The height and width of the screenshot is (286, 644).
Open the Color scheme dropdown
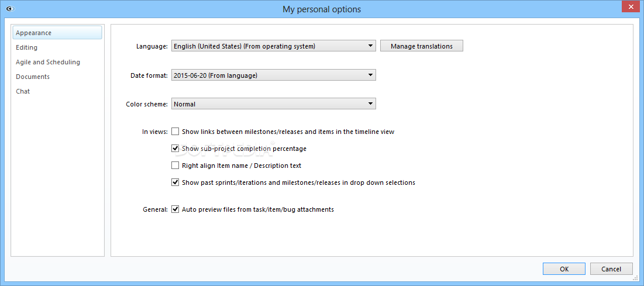tap(273, 104)
